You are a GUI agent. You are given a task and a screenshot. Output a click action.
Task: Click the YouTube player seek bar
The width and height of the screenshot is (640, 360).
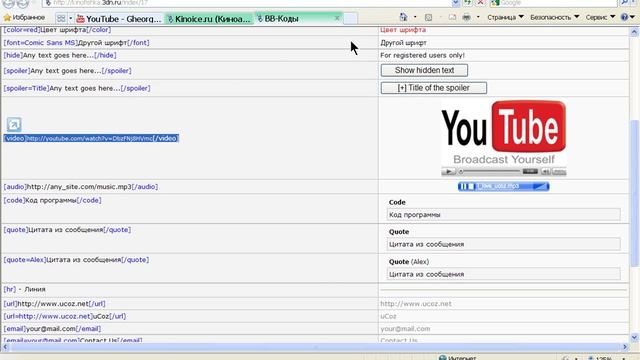click(490, 171)
